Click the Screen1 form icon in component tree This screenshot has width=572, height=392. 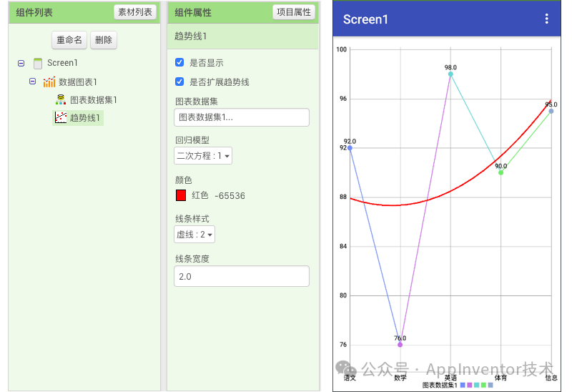pos(38,63)
